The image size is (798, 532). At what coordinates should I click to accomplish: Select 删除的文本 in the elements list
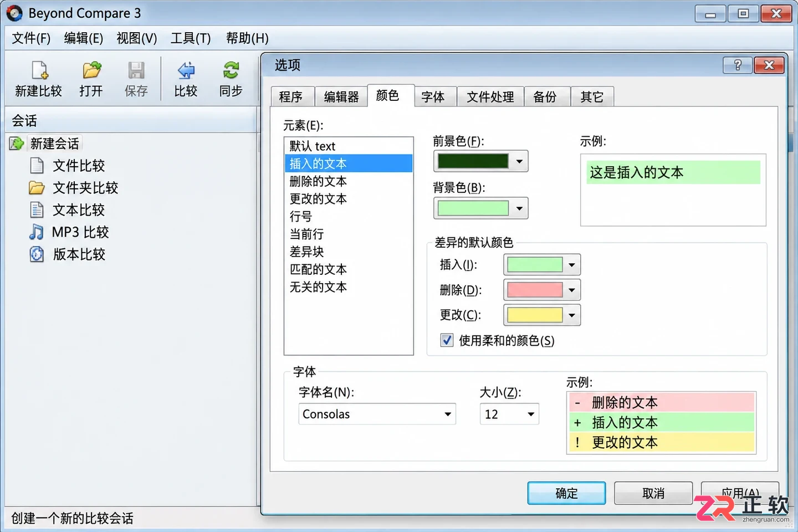click(348, 181)
